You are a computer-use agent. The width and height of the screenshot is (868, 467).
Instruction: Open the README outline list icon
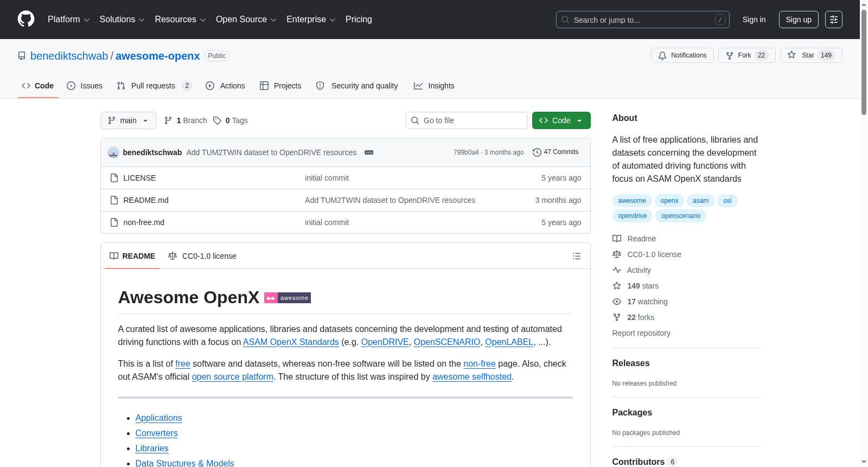pyautogui.click(x=576, y=256)
